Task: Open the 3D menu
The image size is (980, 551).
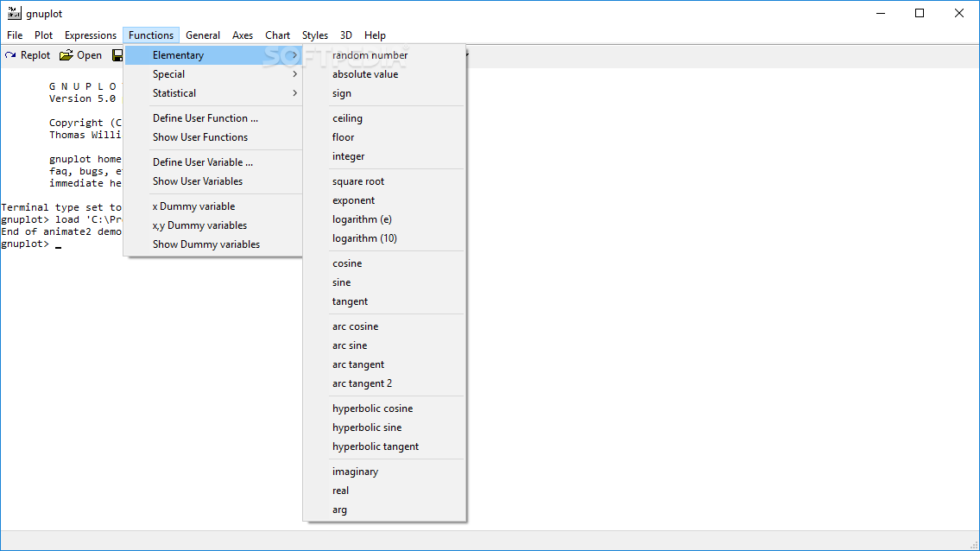Action: [x=345, y=35]
